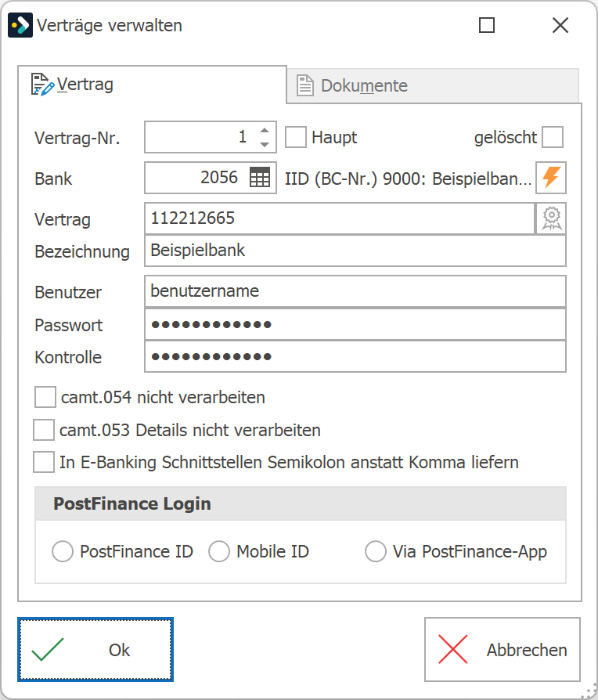Decrease Vertrag-Nr. with down arrow
598x700 pixels.
[x=265, y=144]
